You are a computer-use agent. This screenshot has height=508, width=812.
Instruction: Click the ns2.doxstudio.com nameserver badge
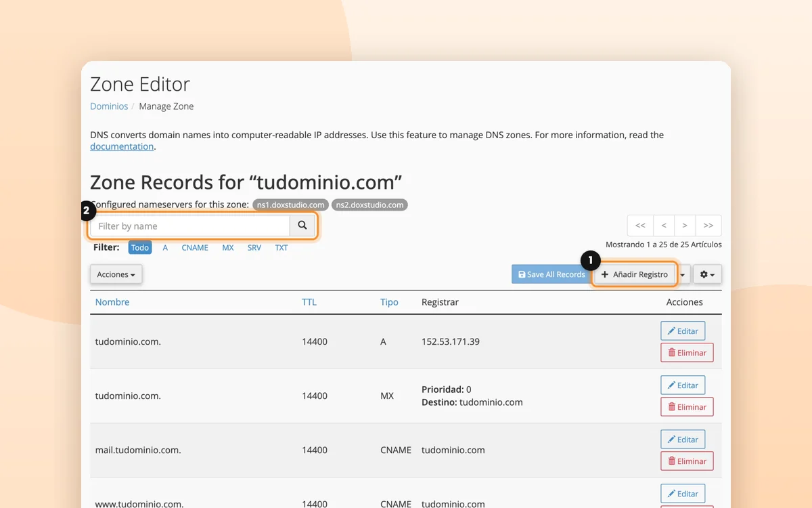(x=369, y=205)
